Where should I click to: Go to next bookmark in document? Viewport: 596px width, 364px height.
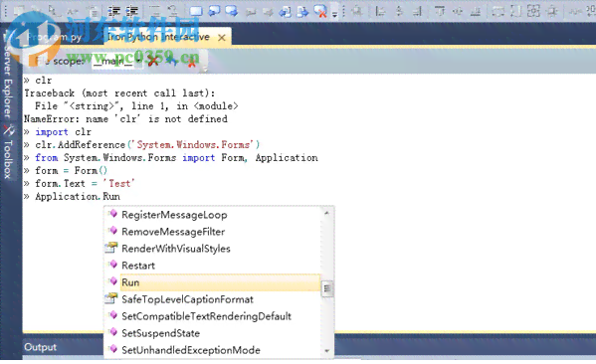pyautogui.click(x=302, y=11)
